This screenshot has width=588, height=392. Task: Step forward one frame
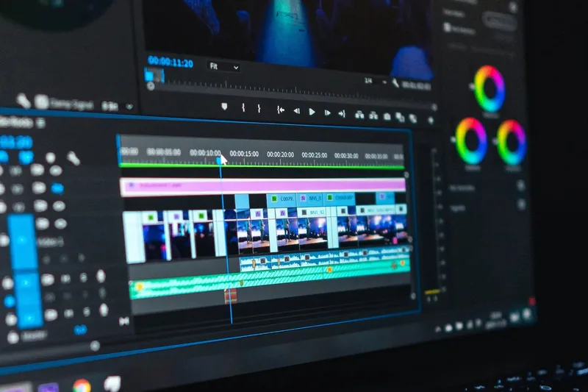[327, 113]
